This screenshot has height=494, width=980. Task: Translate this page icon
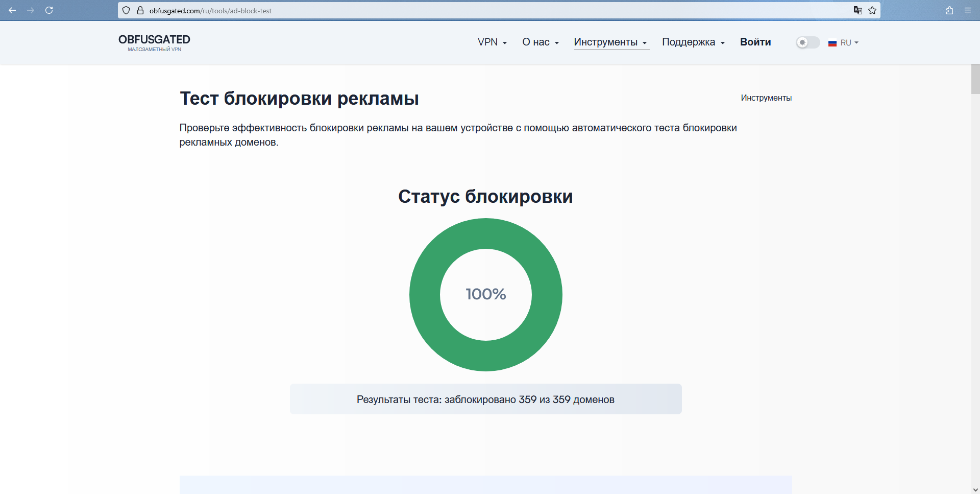[x=858, y=10]
